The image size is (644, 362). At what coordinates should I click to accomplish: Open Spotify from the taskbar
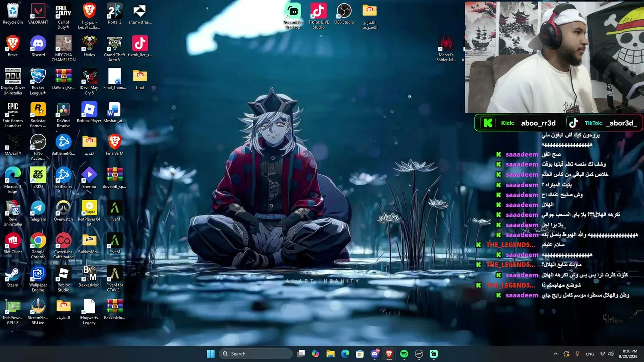404,354
